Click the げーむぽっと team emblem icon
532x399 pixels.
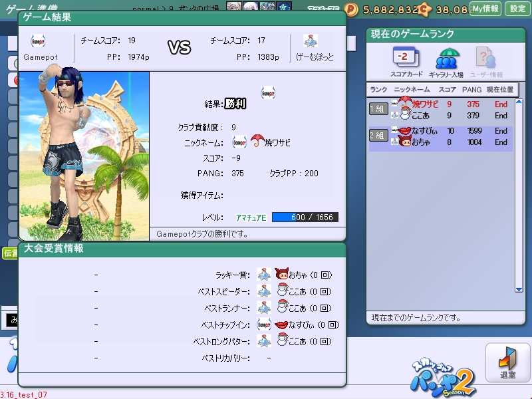pos(311,41)
